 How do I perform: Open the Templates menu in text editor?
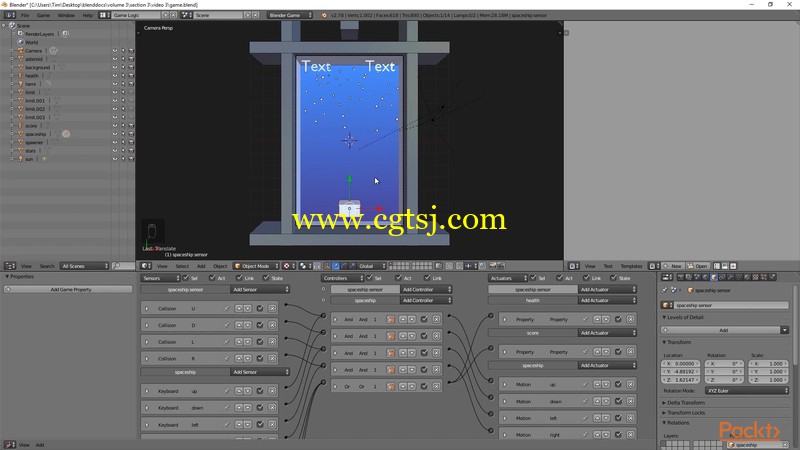(631, 266)
